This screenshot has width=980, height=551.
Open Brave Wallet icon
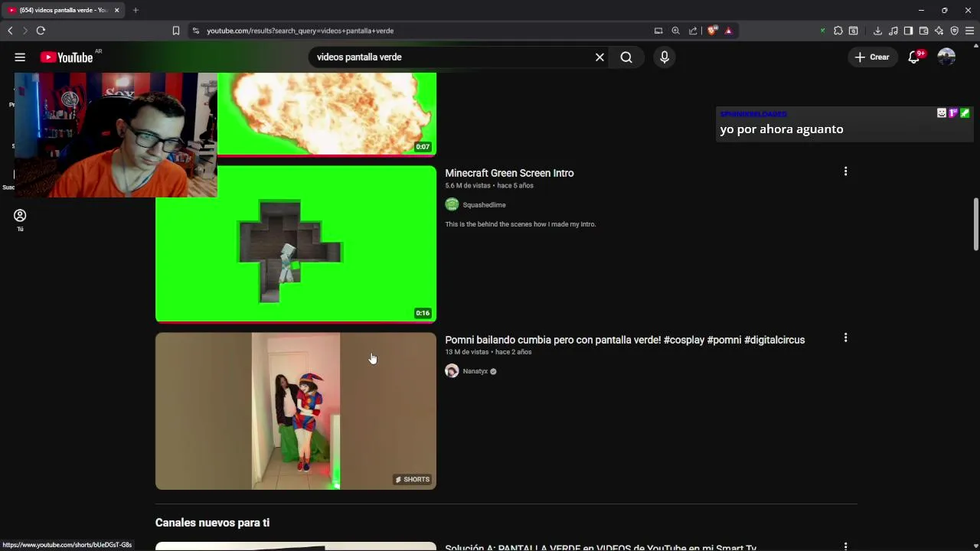(x=923, y=31)
